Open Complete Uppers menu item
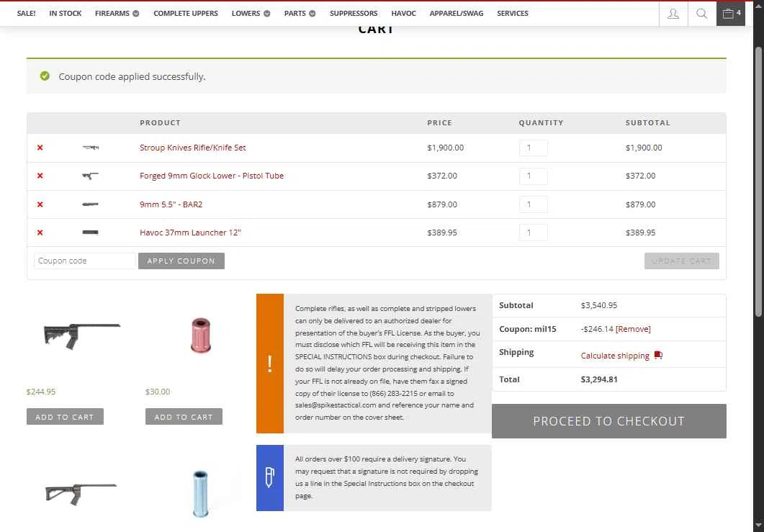The width and height of the screenshot is (764, 532). 186,14
